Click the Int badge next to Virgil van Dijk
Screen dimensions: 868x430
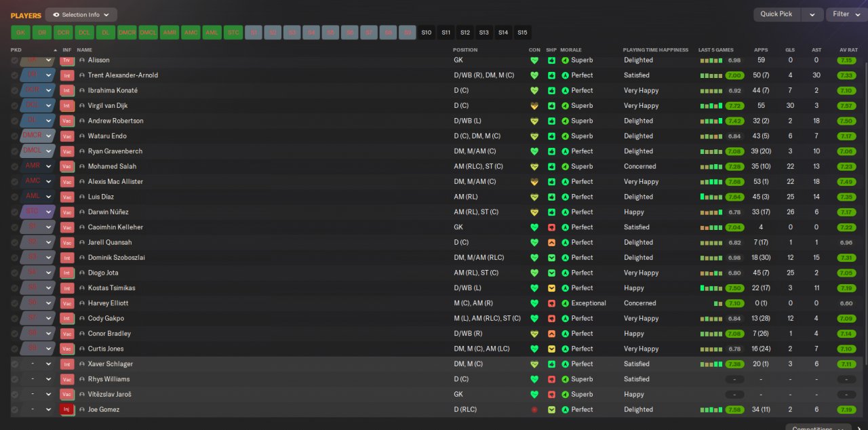(x=66, y=106)
